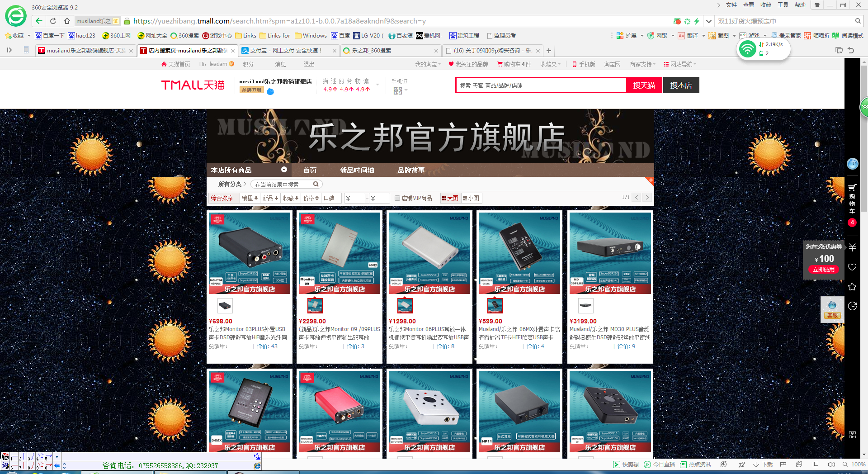Switch to the 新品时间轴 tab
The image size is (868, 474).
coord(357,170)
